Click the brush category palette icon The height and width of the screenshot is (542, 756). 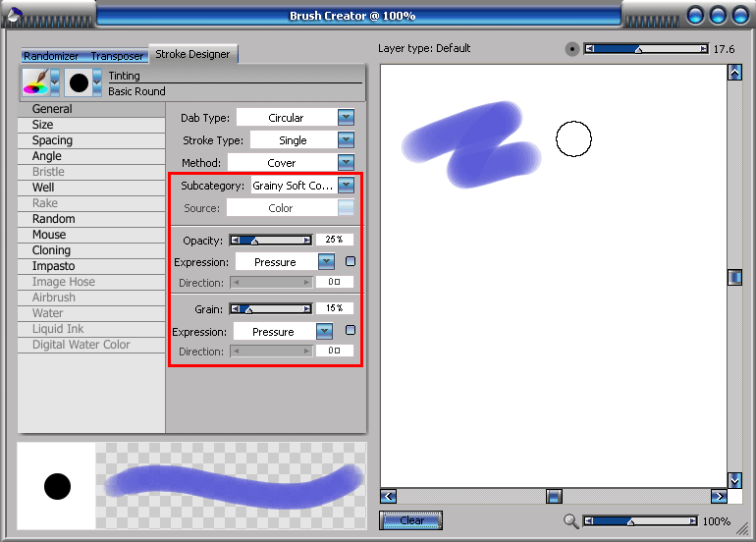coord(36,82)
